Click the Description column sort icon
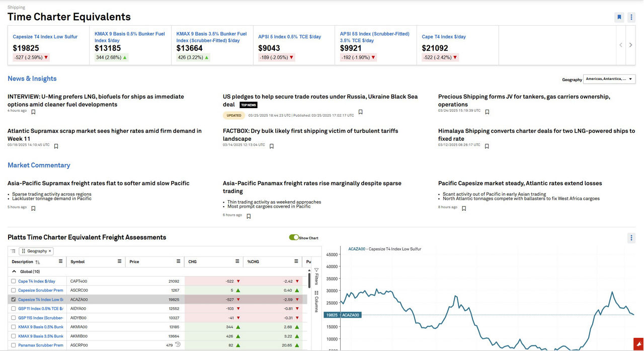The image size is (644, 351). pyautogui.click(x=38, y=262)
